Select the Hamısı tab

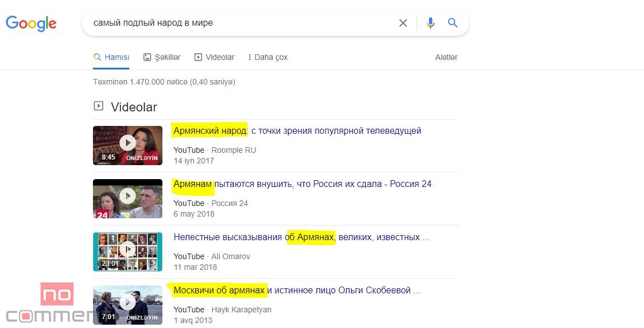[x=111, y=57]
